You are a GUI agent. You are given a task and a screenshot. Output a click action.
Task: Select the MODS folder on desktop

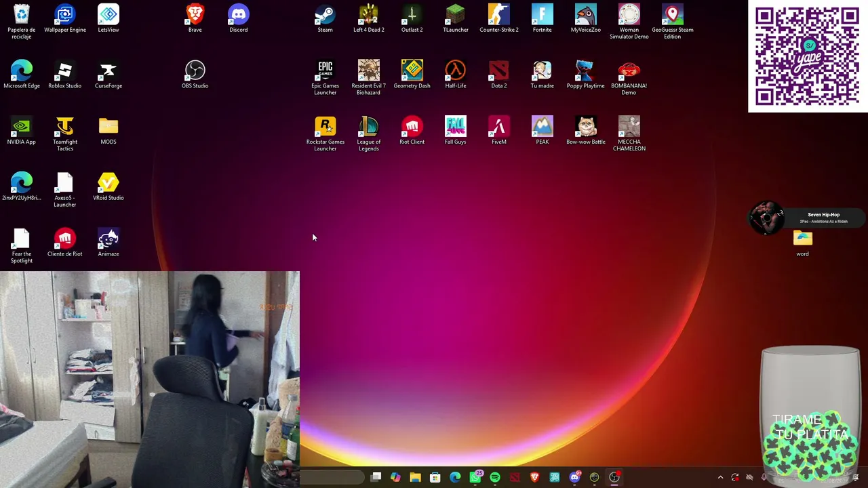click(108, 131)
